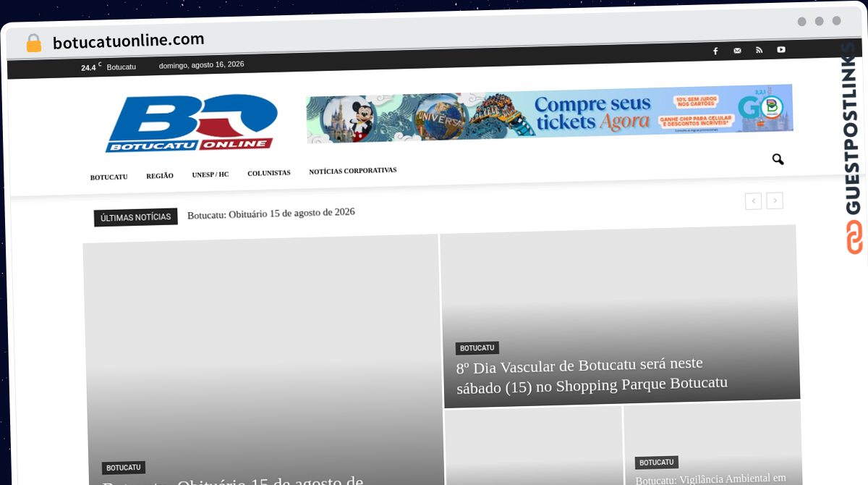Click the Botucatu Online logo
Image resolution: width=868 pixels, height=485 pixels.
pos(192,123)
